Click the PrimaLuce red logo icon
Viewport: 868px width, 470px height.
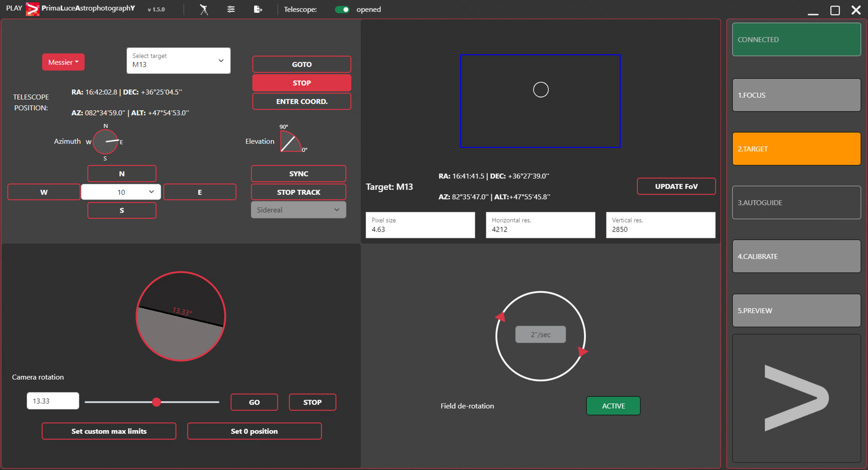tap(33, 9)
